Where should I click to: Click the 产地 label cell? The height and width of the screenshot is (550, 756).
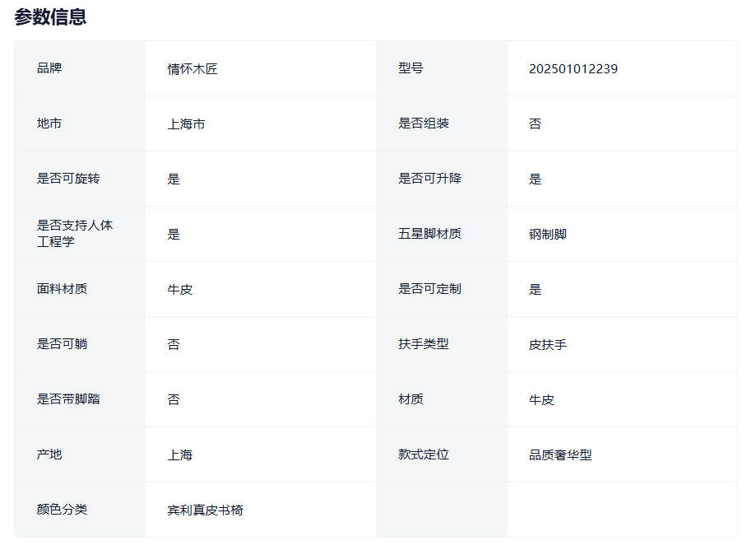pos(49,454)
